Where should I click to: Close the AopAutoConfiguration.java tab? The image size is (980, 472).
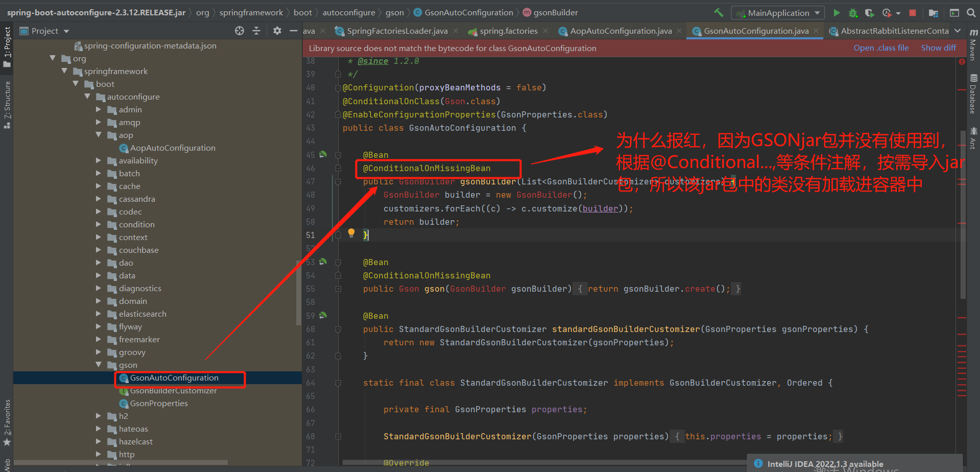click(x=679, y=31)
